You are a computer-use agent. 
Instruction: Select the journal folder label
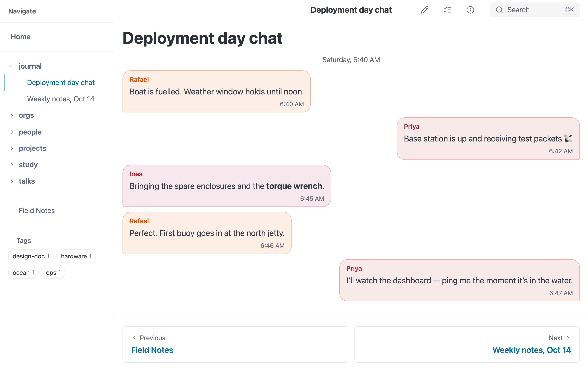coord(30,66)
